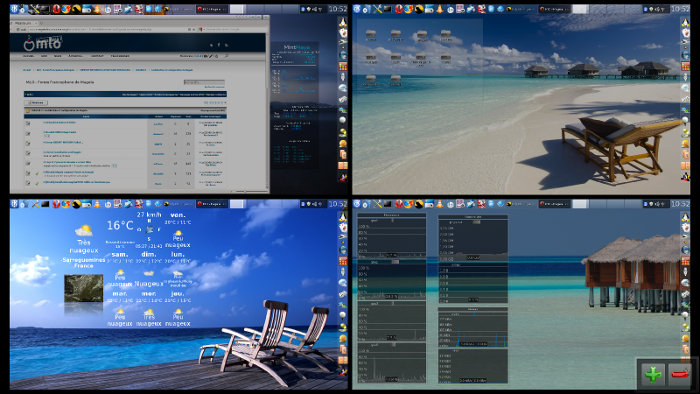Select sam. forecast day in weather widget
The width and height of the screenshot is (700, 394).
(120, 254)
